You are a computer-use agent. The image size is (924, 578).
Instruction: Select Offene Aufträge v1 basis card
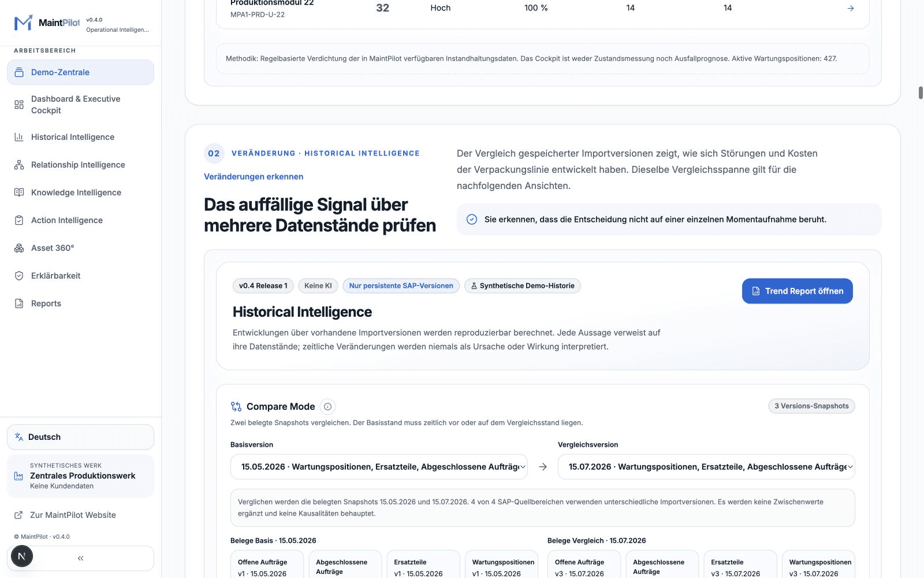pos(266,565)
